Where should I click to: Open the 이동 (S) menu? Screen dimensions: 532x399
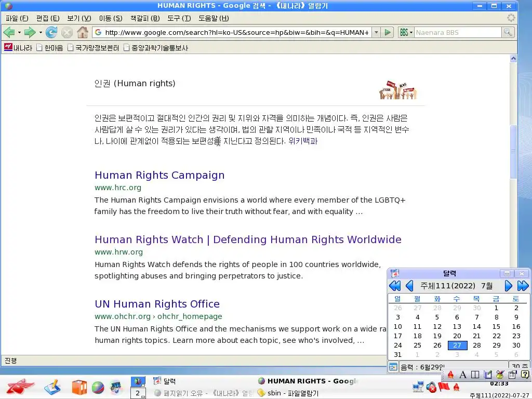(x=111, y=18)
